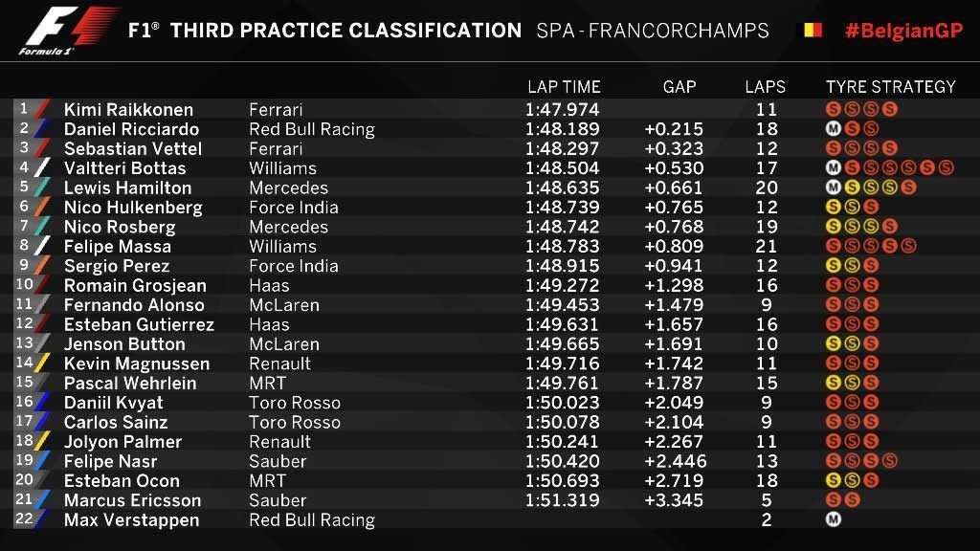
Task: Click the Williams colour stripe beside Felipe Massa
Action: (x=42, y=246)
